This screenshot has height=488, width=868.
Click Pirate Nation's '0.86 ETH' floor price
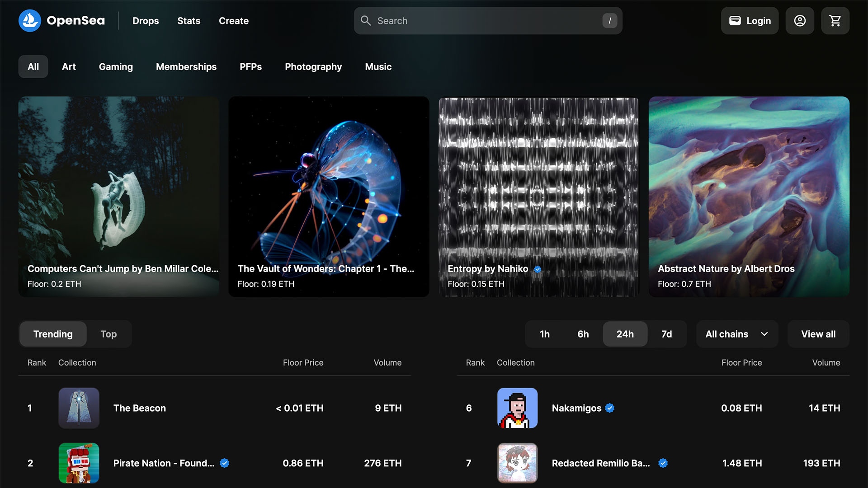point(303,463)
